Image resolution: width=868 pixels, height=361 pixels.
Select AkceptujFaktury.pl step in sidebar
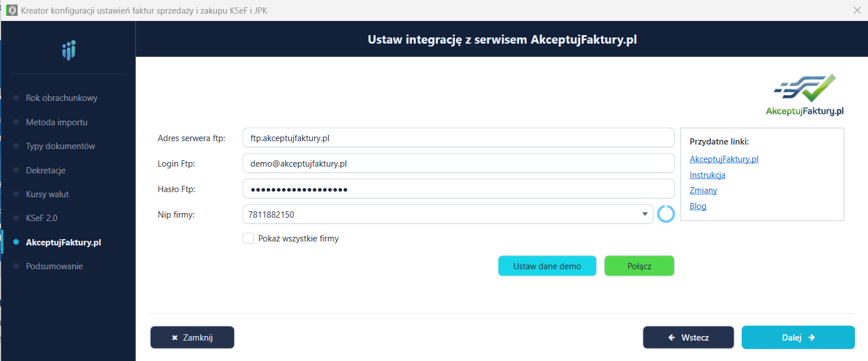click(x=63, y=243)
